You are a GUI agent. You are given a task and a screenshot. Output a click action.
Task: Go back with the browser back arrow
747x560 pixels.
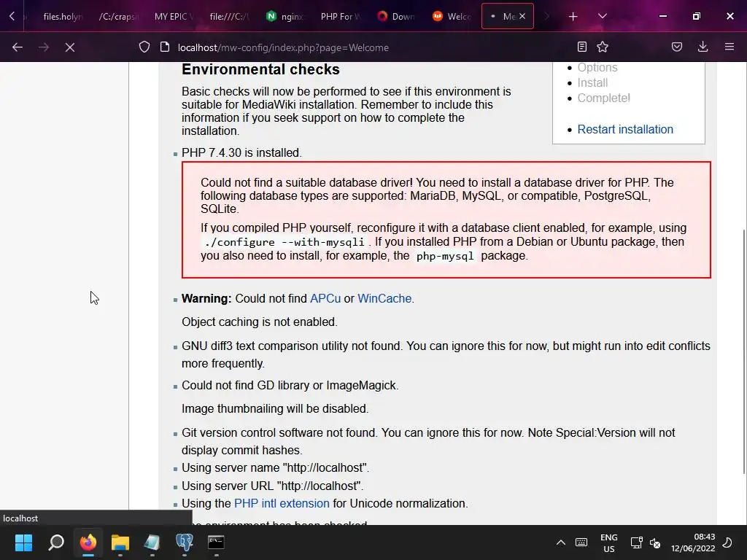pyautogui.click(x=18, y=47)
